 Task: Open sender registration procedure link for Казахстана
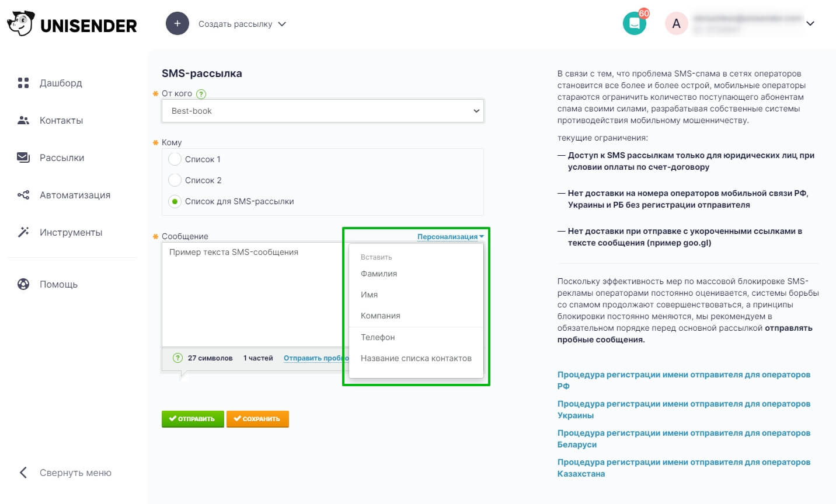pyautogui.click(x=684, y=468)
